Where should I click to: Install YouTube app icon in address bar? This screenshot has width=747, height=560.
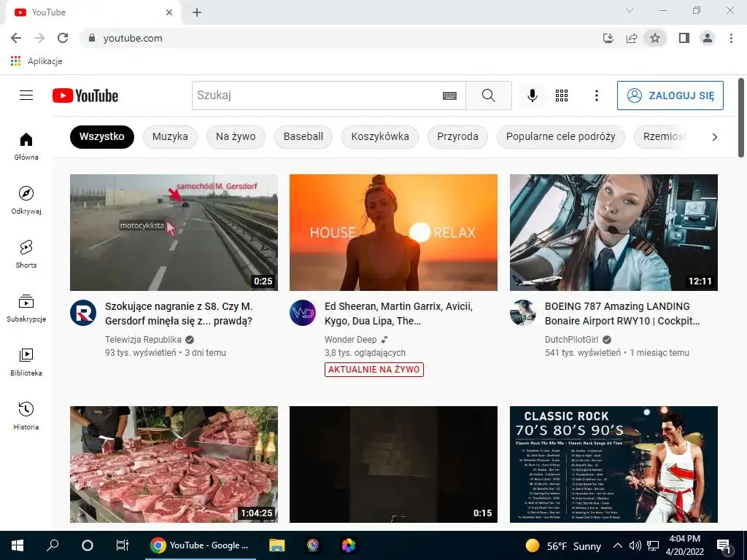click(x=608, y=38)
